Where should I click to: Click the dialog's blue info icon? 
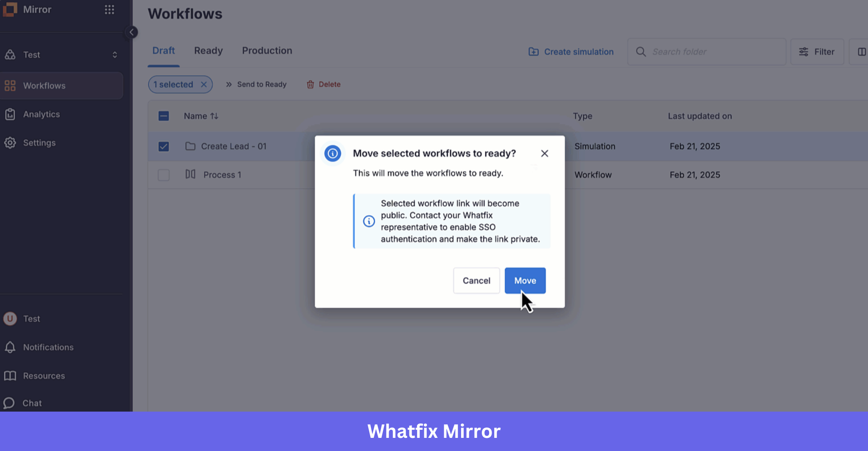(333, 153)
